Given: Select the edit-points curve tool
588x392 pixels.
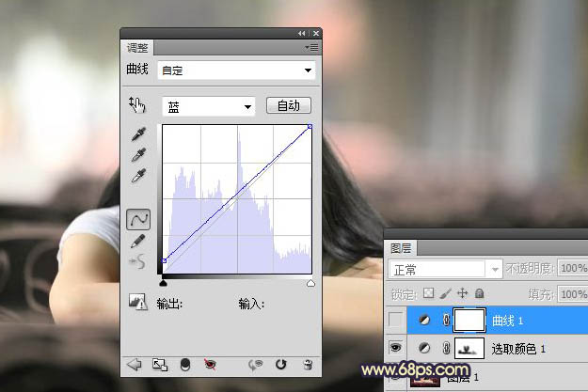Looking at the screenshot, I should [138, 219].
